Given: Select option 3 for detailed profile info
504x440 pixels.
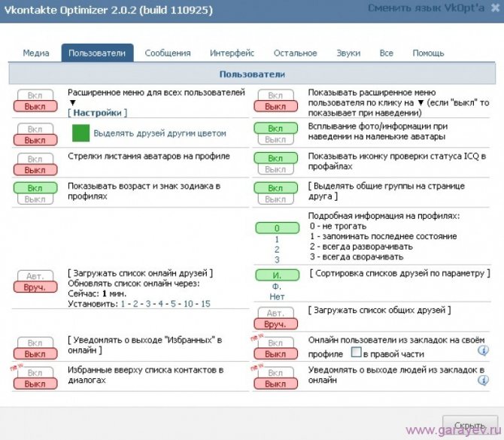Looking at the screenshot, I should point(277,259).
